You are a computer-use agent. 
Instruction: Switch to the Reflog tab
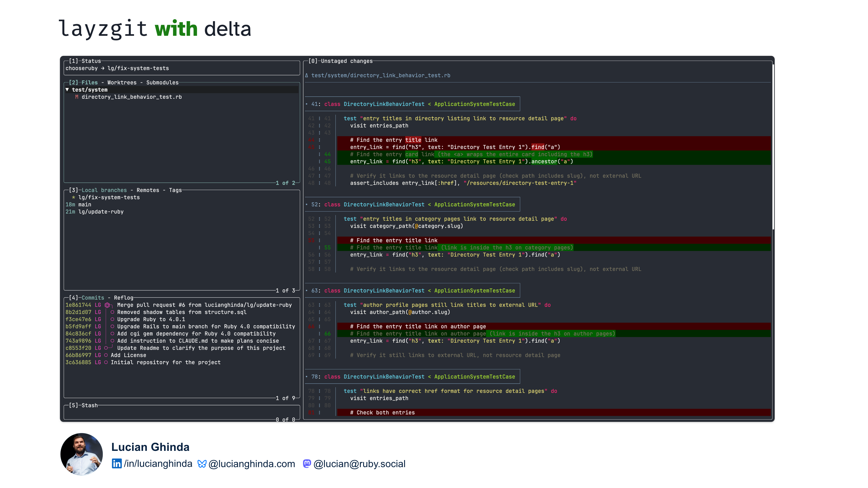pos(123,298)
